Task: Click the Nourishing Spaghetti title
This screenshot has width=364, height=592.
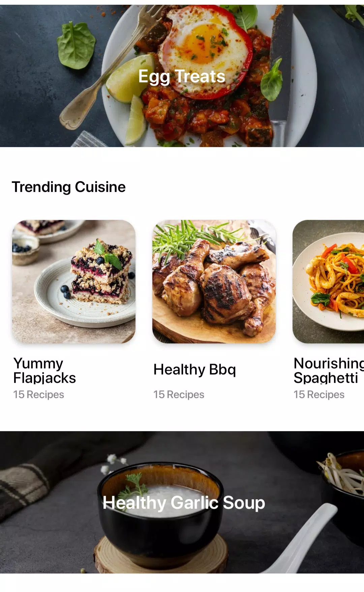Action: point(329,371)
